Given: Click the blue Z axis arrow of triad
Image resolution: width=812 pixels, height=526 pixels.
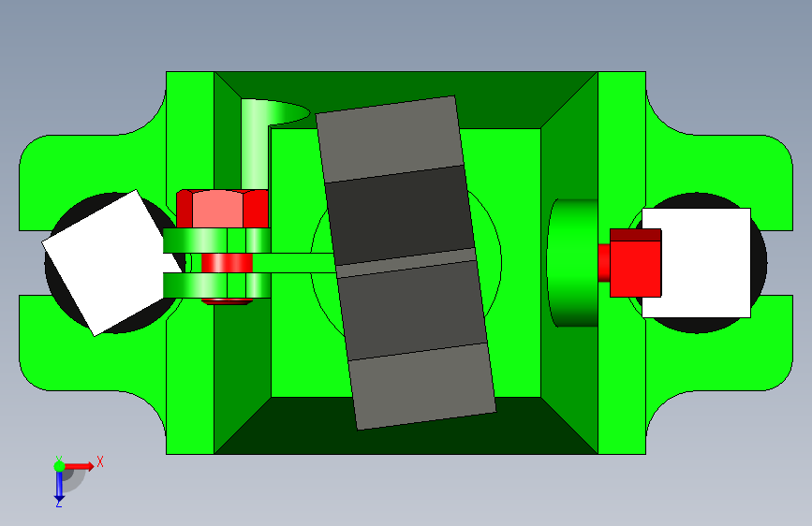Looking at the screenshot, I should (x=59, y=487).
